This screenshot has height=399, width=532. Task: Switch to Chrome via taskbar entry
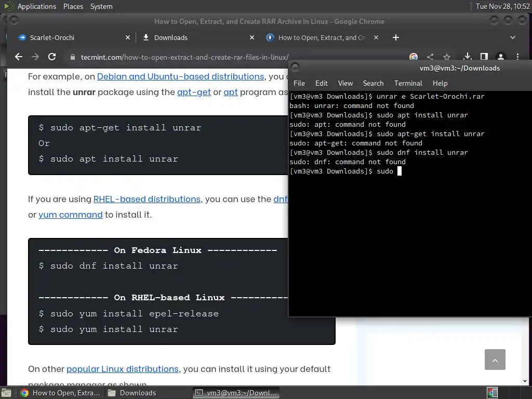(60, 393)
